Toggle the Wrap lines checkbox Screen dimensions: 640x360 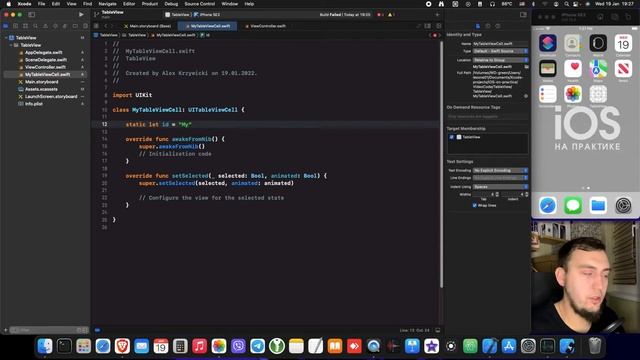click(x=474, y=205)
